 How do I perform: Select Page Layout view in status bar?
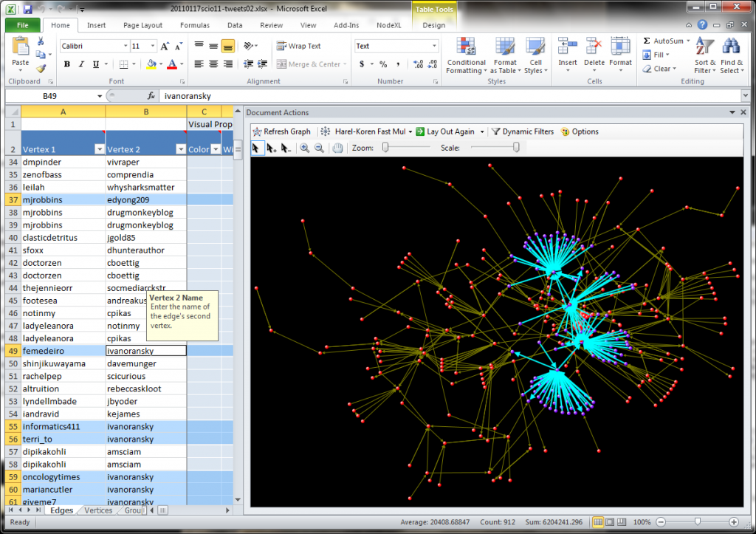pyautogui.click(x=610, y=522)
